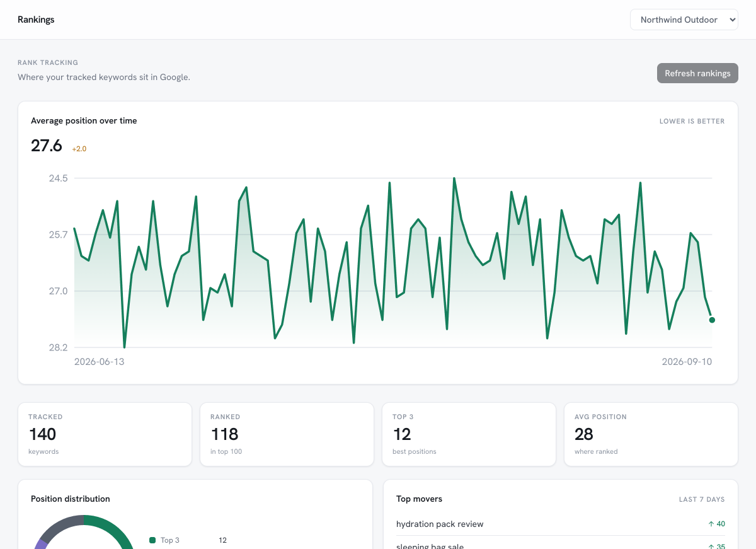The image size is (756, 549).
Task: Click the LOWER IS BETTER label
Action: (692, 121)
